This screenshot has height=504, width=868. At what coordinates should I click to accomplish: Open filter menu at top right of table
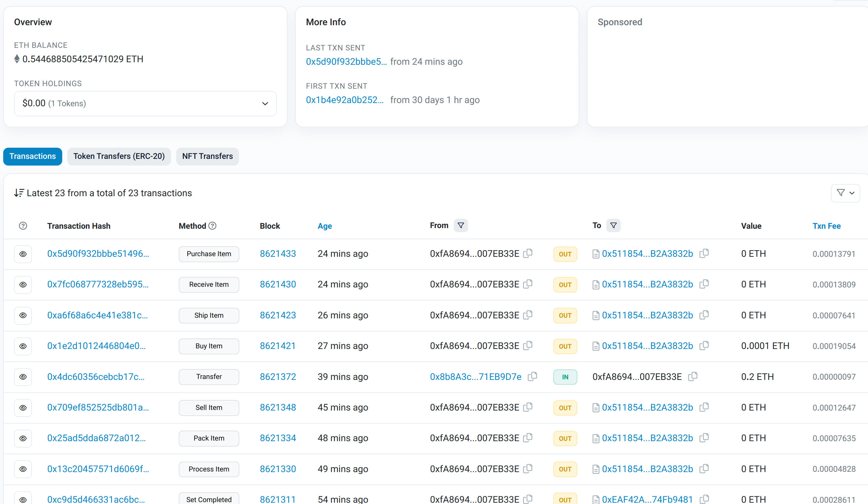click(845, 193)
